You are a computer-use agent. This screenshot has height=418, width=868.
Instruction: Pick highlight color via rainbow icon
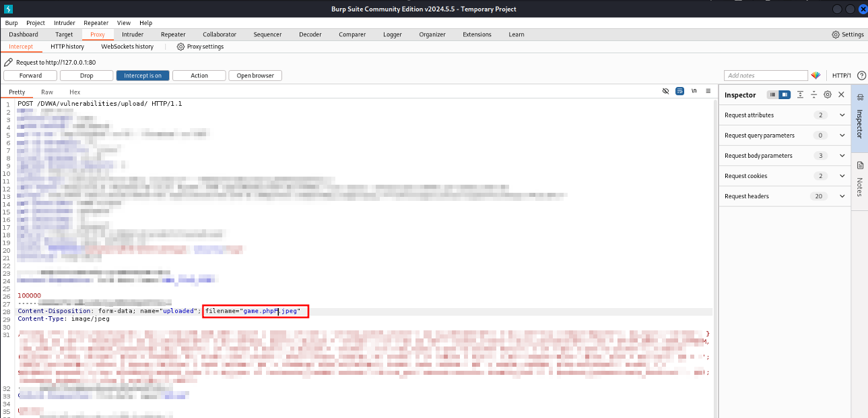point(815,76)
